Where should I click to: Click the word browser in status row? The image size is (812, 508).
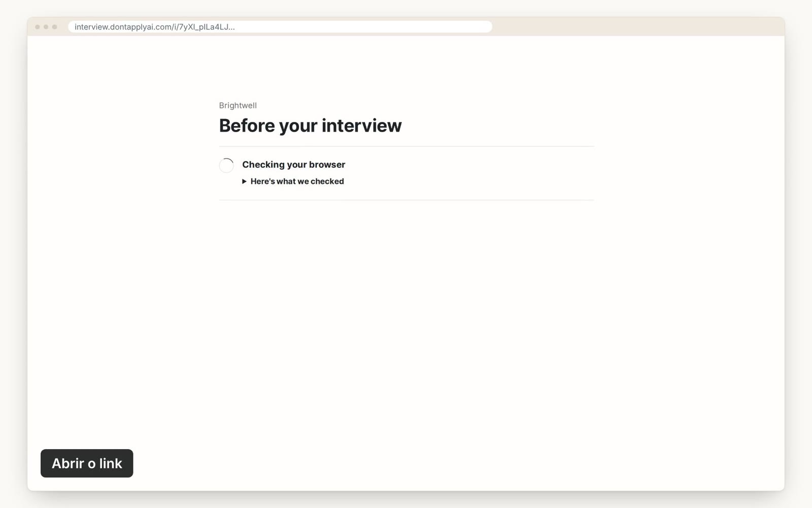[x=327, y=165]
